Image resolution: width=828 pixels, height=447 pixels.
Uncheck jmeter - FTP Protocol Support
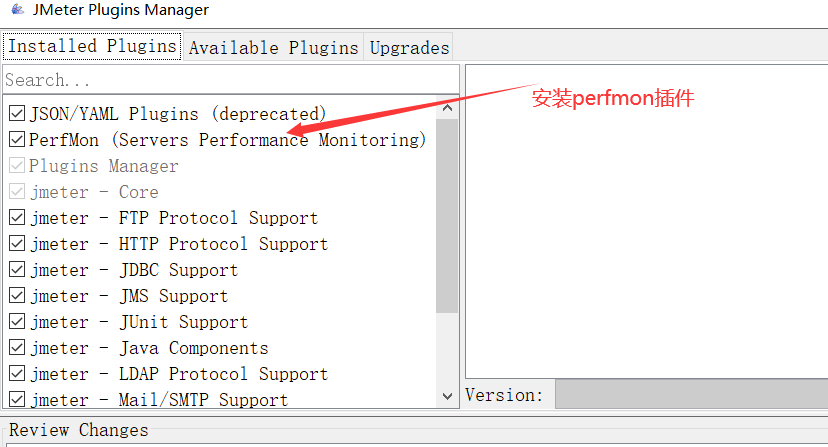click(x=17, y=218)
